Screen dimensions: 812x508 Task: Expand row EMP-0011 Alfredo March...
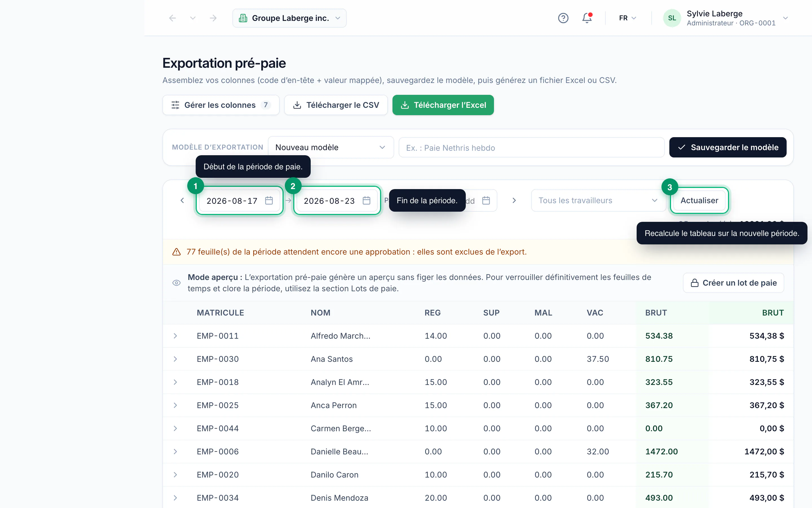(x=175, y=336)
